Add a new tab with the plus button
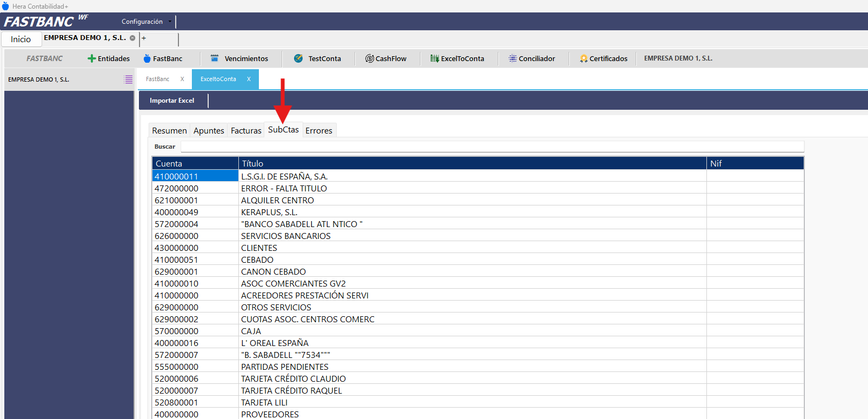Image resolution: width=868 pixels, height=419 pixels. click(x=144, y=38)
